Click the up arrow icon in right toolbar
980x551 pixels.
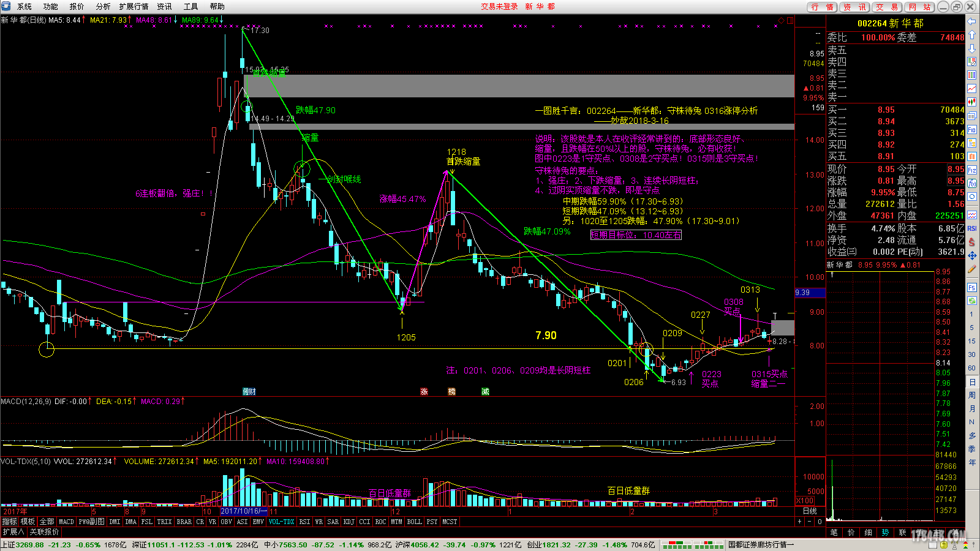point(972,35)
